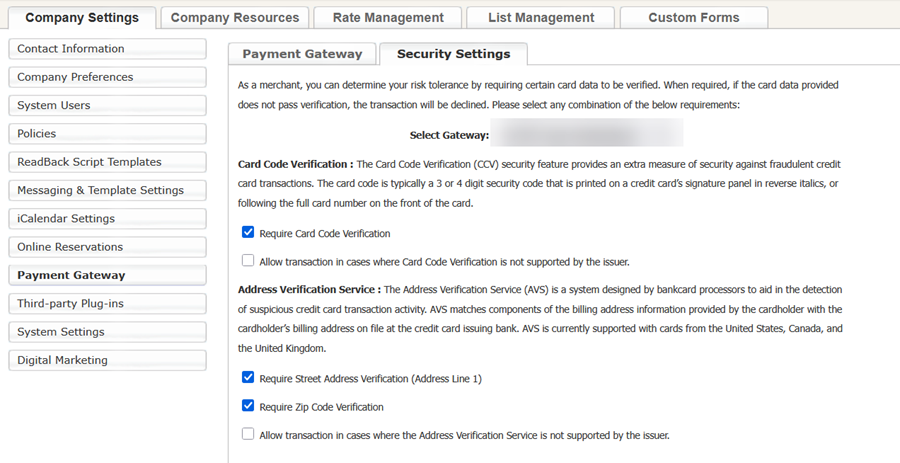The height and width of the screenshot is (463, 900).
Task: Open Third-party Plug-ins settings
Action: [x=107, y=304]
